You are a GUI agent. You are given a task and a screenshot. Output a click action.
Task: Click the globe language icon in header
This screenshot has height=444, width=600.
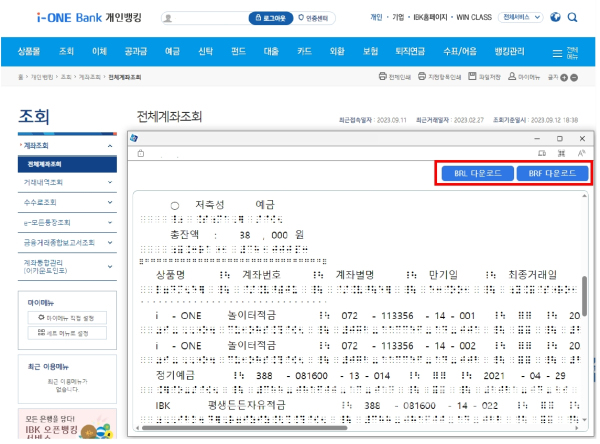click(555, 17)
